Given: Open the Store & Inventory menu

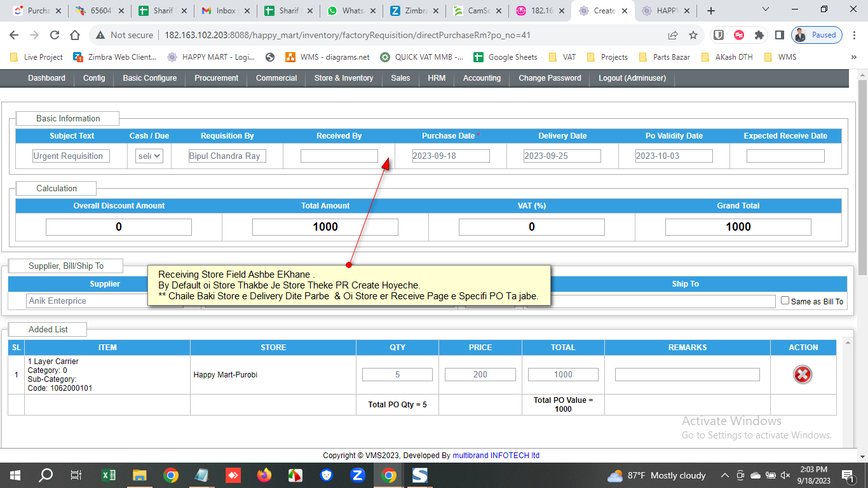Looking at the screenshot, I should click(x=343, y=78).
